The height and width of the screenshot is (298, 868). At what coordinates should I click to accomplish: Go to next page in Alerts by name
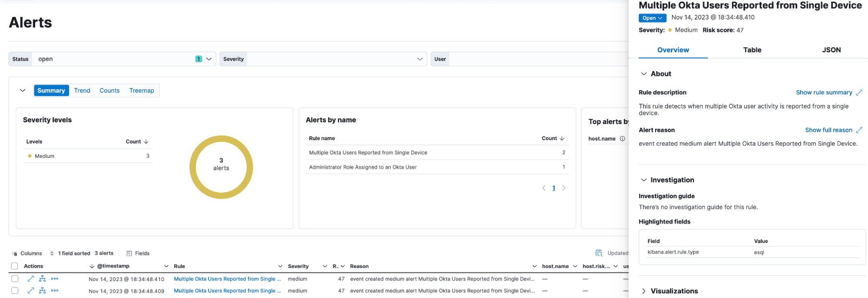564,188
